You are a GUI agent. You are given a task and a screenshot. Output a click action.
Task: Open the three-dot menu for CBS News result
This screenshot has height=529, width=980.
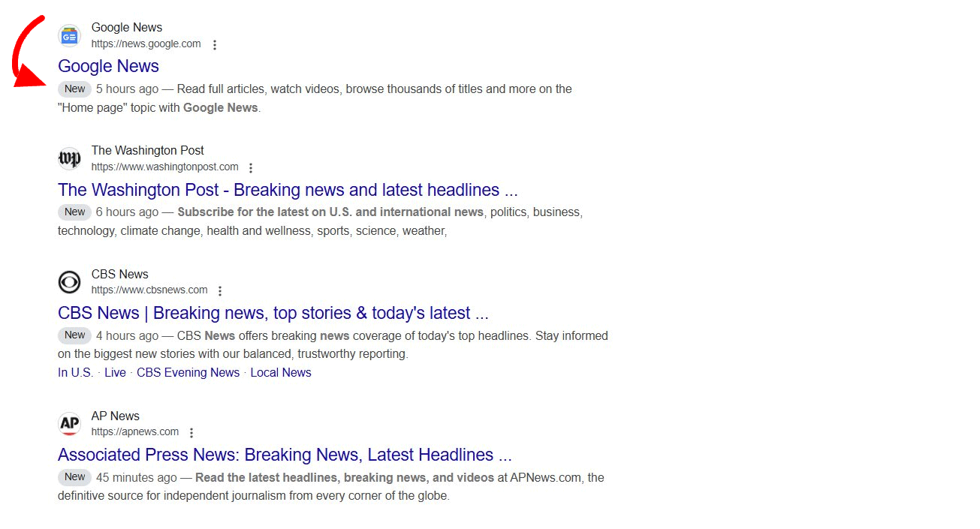(x=220, y=290)
